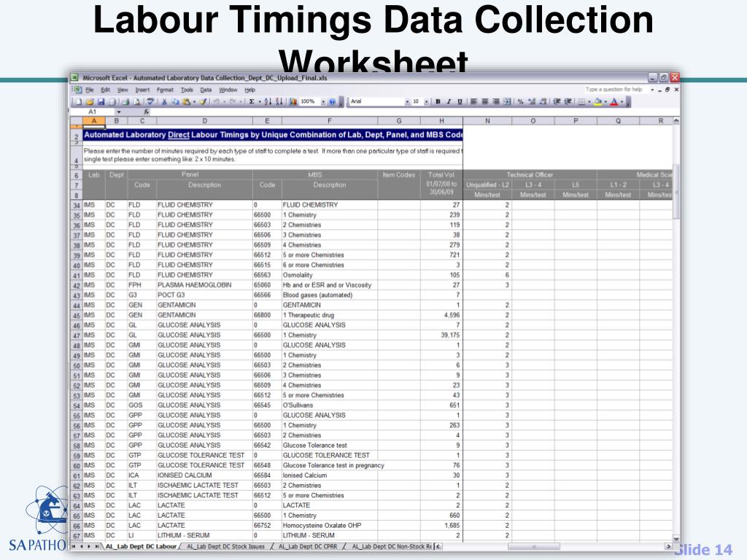
Task: Toggle Underline formatting
Action: point(460,101)
